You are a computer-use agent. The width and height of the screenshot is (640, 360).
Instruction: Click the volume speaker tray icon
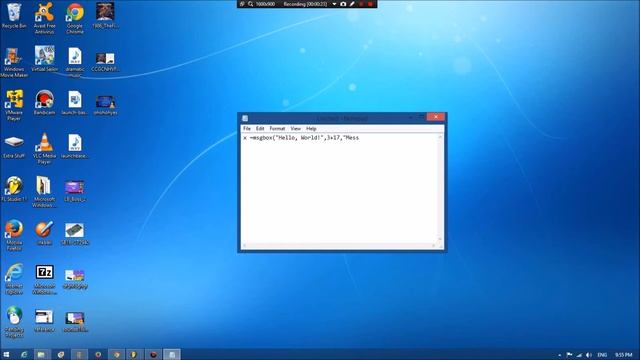(x=589, y=355)
